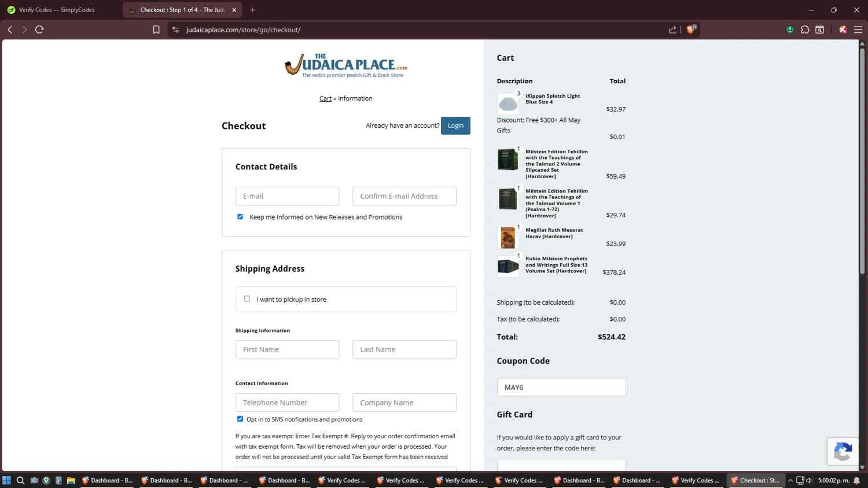Launch the Camera app from the taskbar

(34, 480)
